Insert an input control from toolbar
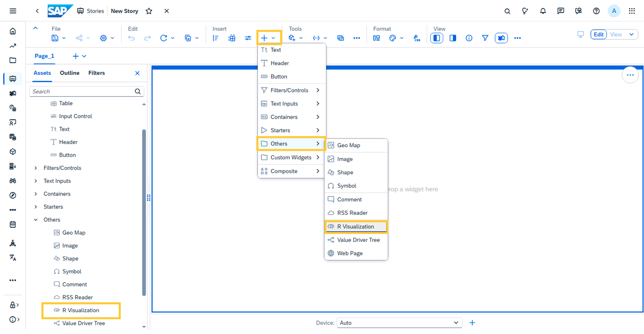 248,38
